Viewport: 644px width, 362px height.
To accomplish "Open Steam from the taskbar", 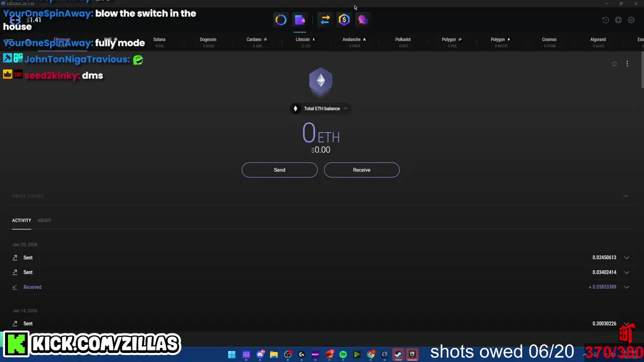I will [x=398, y=354].
